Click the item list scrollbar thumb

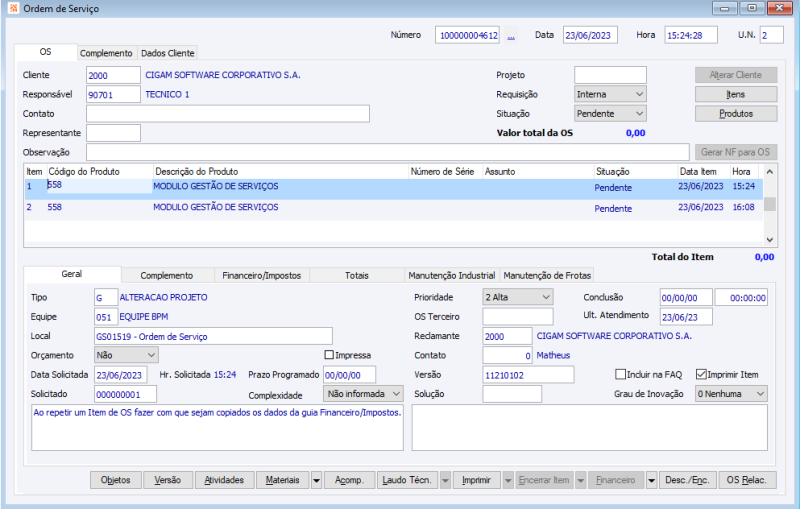[x=770, y=204]
